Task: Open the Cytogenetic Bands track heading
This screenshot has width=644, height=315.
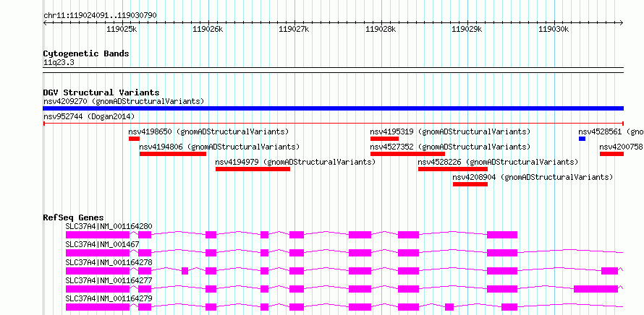Action: tap(86, 53)
